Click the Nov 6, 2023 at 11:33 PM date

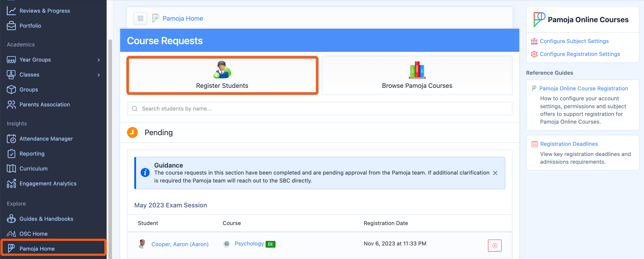point(395,244)
